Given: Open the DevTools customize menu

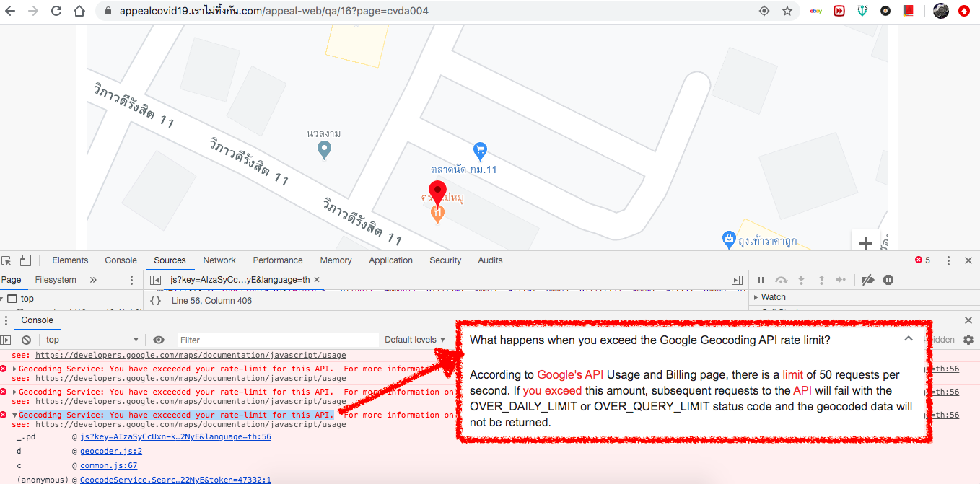Looking at the screenshot, I should coord(948,260).
